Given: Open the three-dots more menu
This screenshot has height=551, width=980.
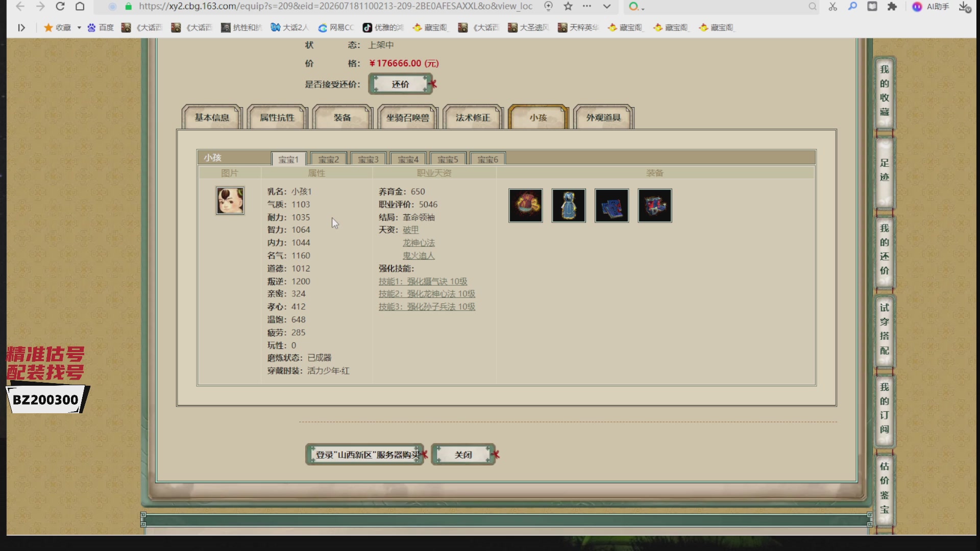Looking at the screenshot, I should 587,7.
